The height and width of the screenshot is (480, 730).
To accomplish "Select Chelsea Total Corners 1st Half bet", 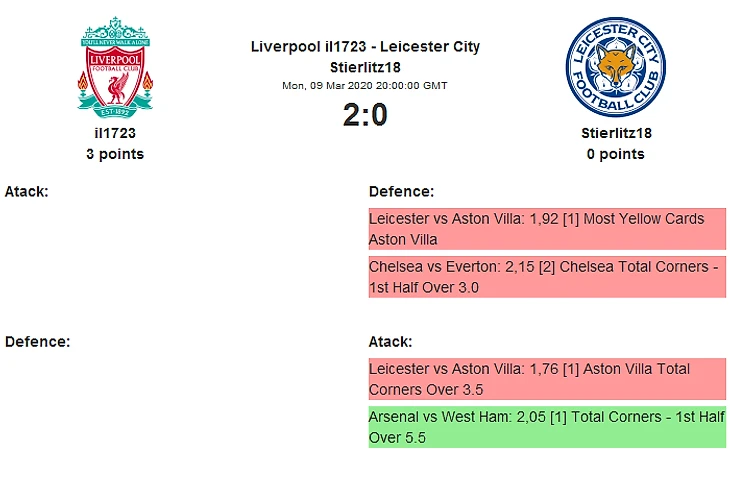I will tap(547, 277).
